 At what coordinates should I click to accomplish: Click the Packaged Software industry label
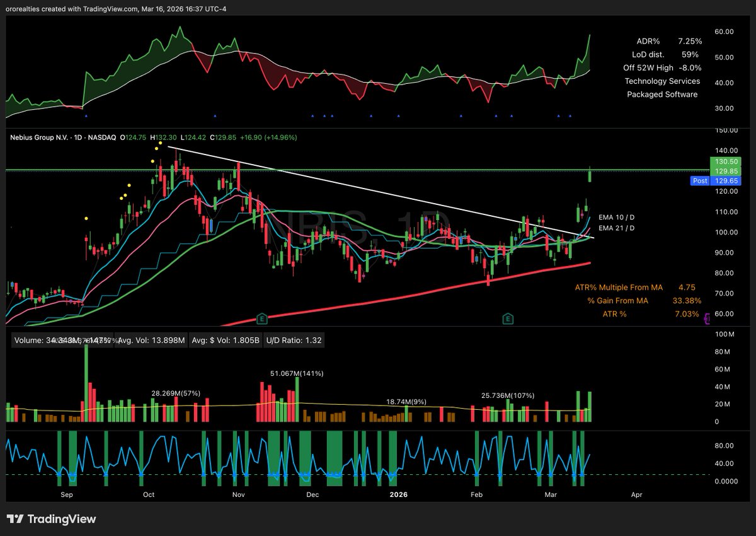[x=662, y=94]
